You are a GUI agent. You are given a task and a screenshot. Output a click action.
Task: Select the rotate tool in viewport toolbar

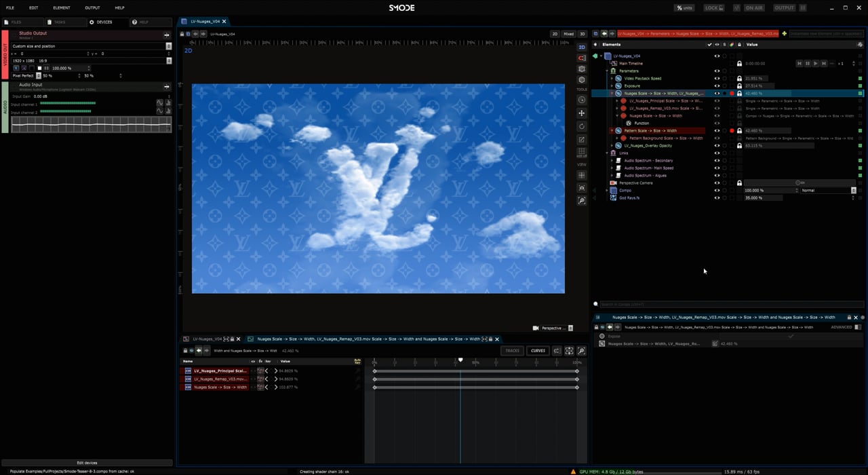coord(582,126)
